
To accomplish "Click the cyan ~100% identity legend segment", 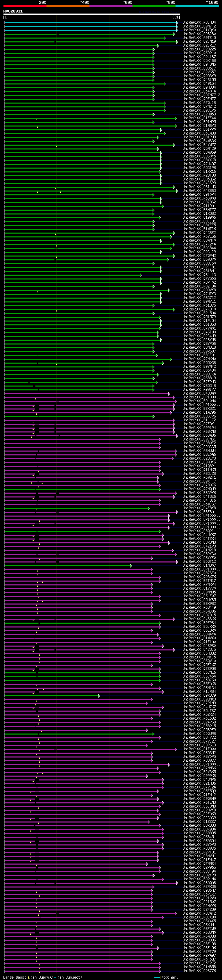I will click(x=197, y=6).
